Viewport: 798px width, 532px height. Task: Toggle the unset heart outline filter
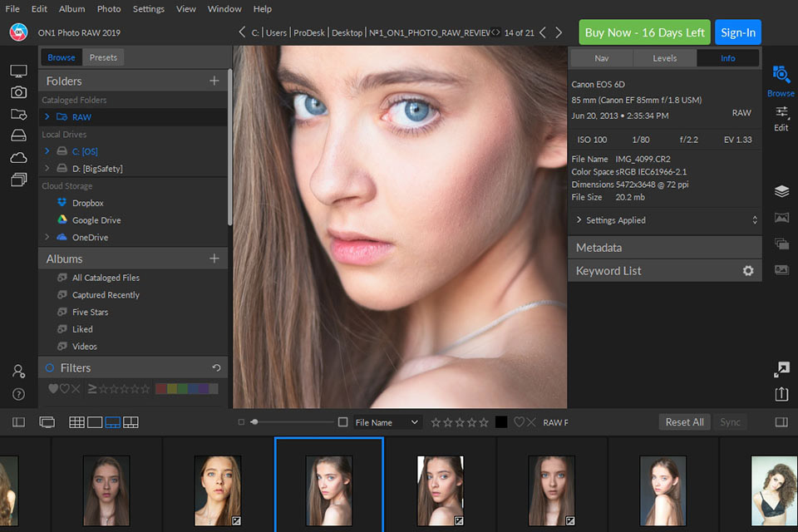point(65,389)
